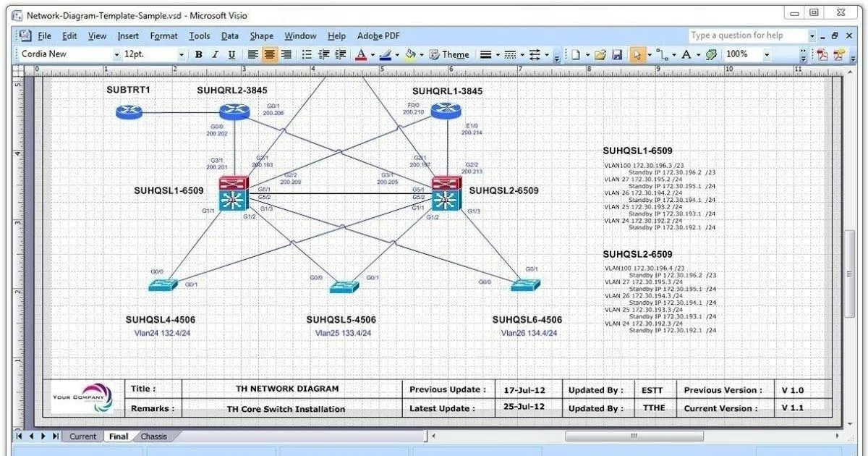The height and width of the screenshot is (456, 868).
Task: Create a new drawing with New icon
Action: (x=575, y=54)
